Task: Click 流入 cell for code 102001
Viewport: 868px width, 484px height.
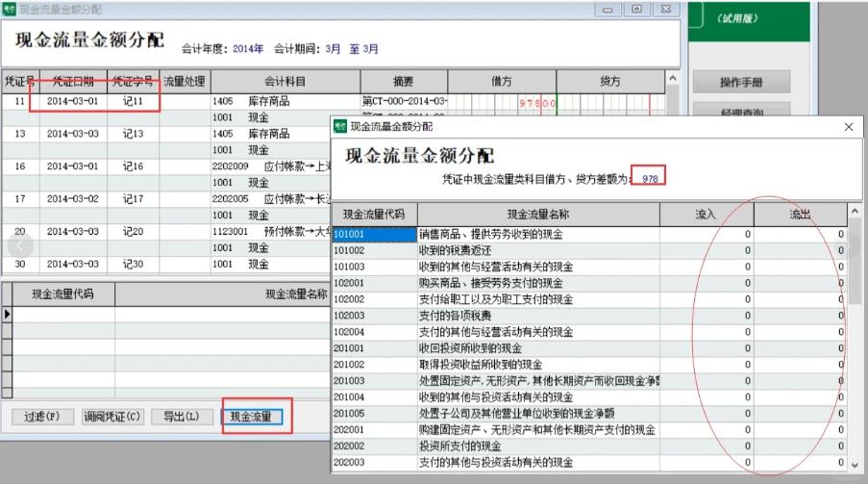Action: coord(707,283)
